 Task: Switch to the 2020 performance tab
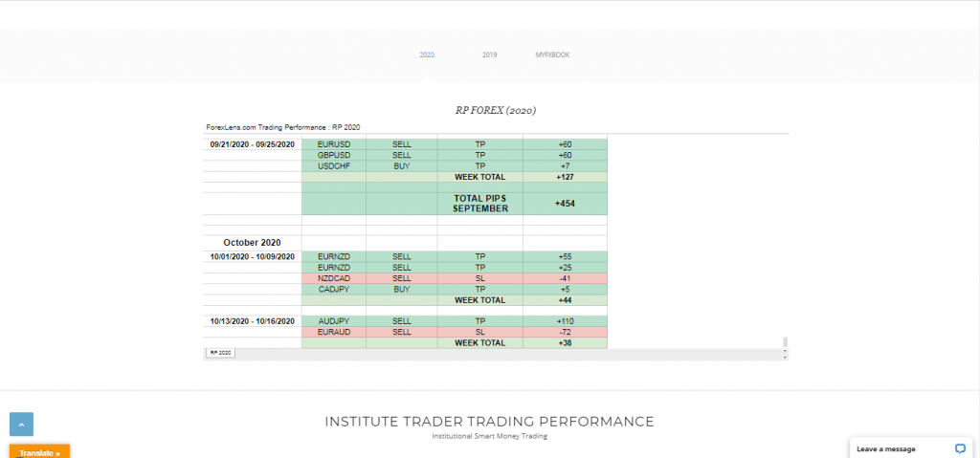click(x=427, y=55)
